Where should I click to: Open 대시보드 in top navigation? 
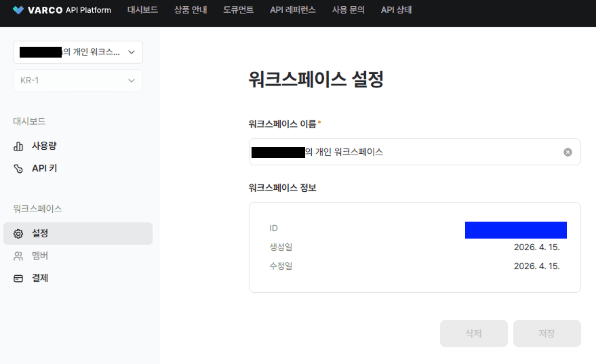click(142, 10)
